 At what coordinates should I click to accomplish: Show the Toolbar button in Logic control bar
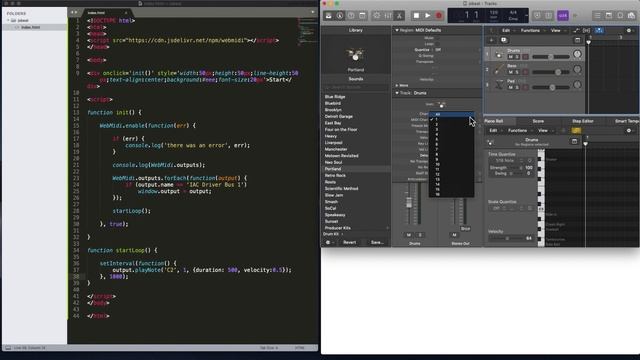pos(362,16)
